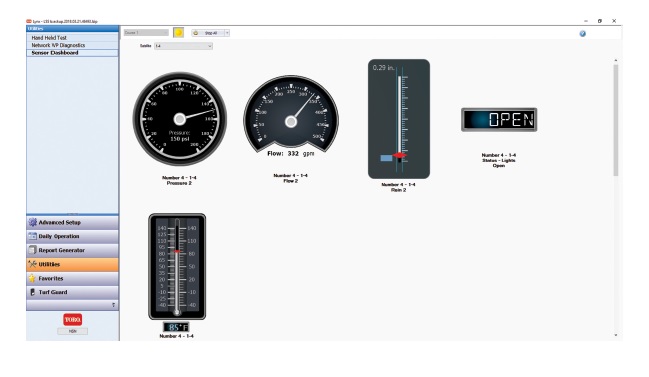
Task: Open the Stop All dropdown arrow
Action: tap(227, 33)
